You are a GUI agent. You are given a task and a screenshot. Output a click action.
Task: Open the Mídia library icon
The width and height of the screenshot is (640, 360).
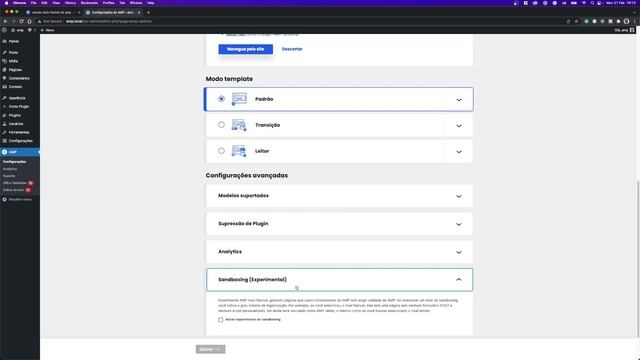click(4, 61)
